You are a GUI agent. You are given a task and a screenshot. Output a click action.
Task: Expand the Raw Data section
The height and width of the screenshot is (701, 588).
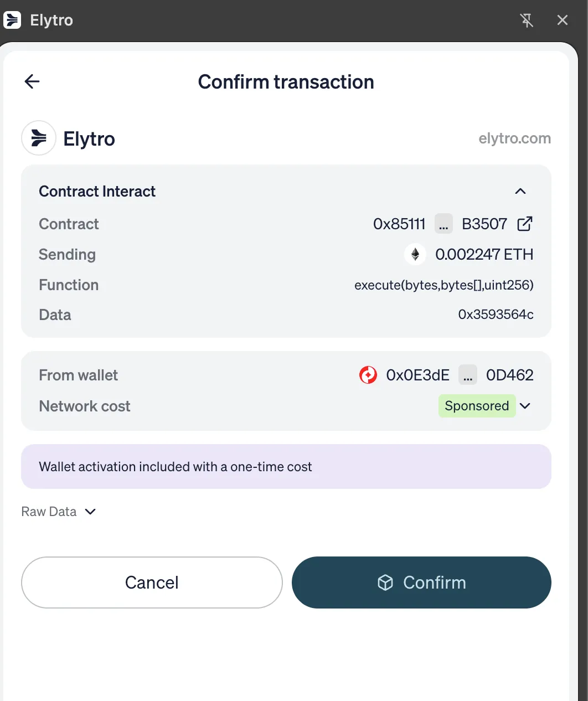[x=59, y=512]
